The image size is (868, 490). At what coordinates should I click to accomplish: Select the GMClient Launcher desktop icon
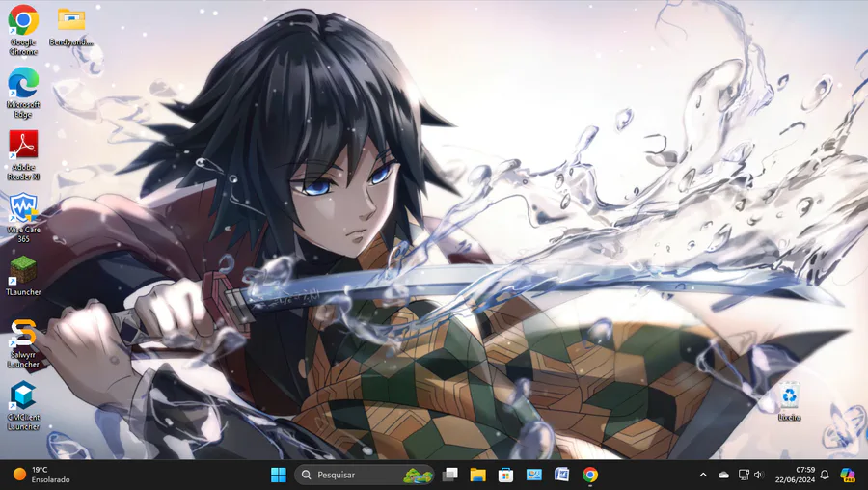23,406
